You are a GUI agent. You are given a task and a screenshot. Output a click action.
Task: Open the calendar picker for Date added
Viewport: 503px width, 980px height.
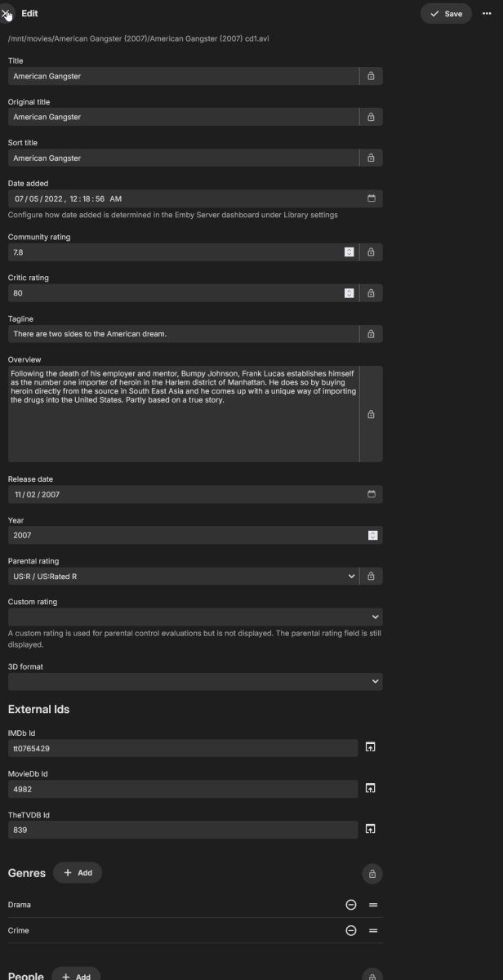click(x=371, y=198)
